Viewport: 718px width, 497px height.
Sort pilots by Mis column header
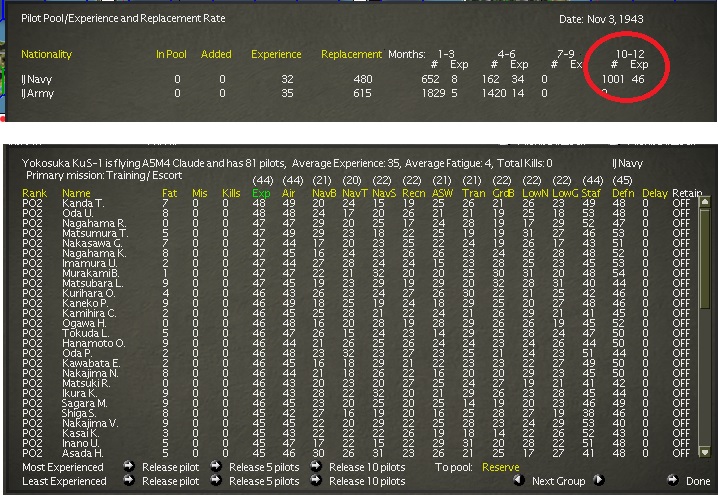[200, 193]
